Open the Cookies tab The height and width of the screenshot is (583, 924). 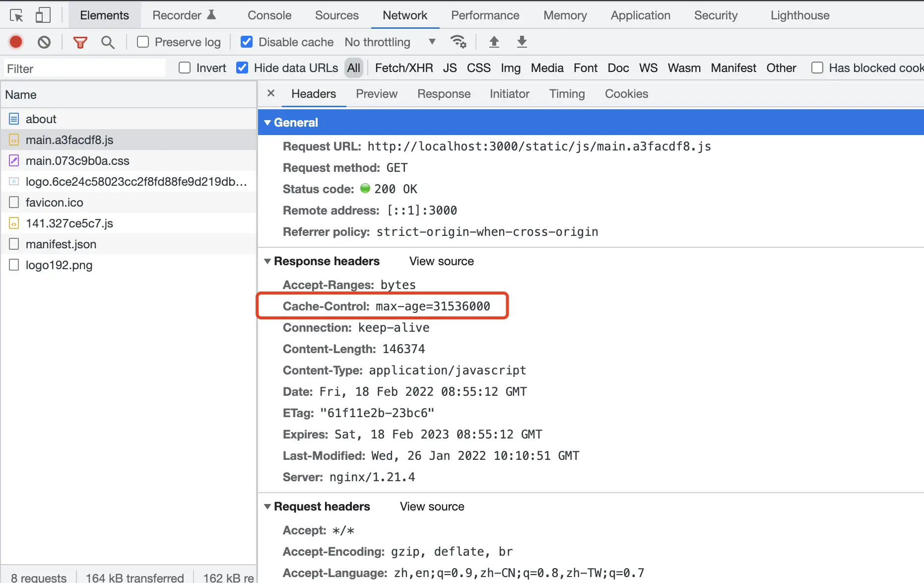pos(626,94)
